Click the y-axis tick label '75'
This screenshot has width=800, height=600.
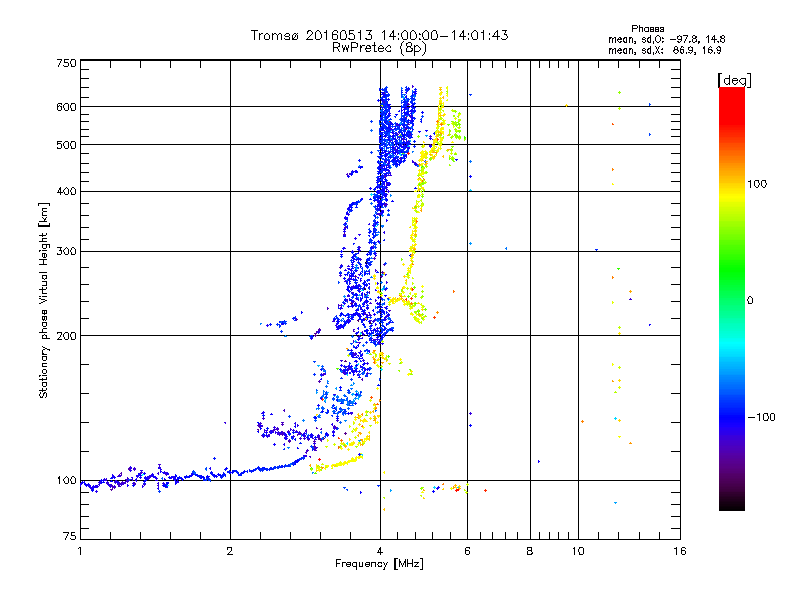coord(70,536)
